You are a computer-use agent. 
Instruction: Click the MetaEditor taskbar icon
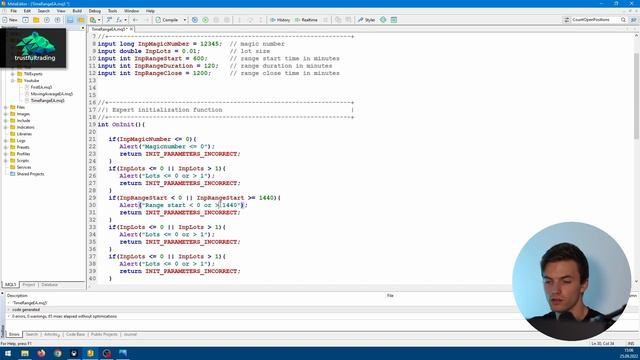[90, 353]
